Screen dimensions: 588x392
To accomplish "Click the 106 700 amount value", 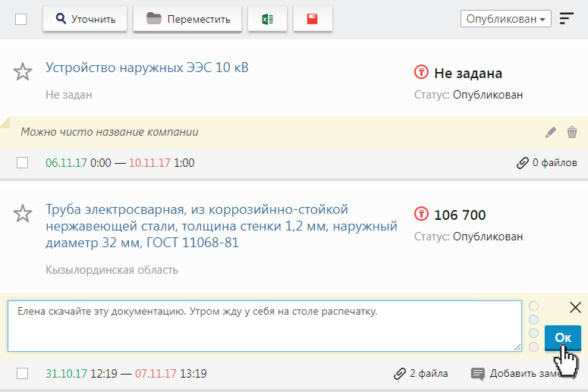I will pos(460,215).
